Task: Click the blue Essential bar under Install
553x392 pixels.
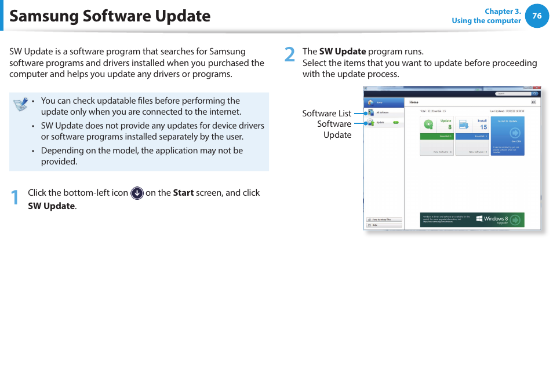Action: (472, 136)
